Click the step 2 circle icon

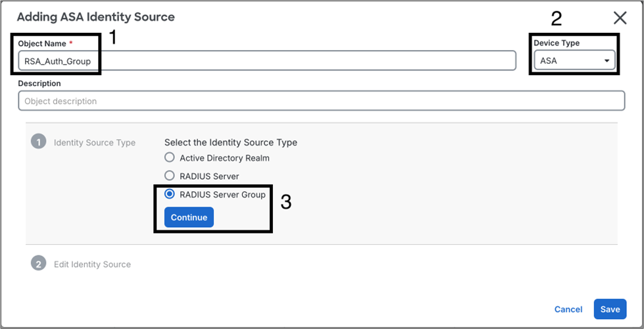[x=38, y=263]
